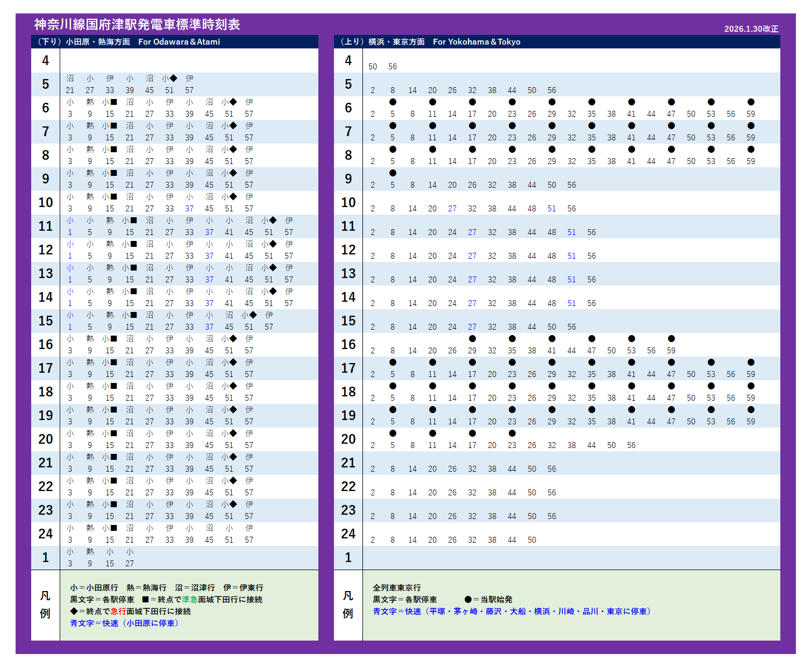812x668 pixels.
Task: Click the ● symbol in the Tokyo-bound legend
Action: pyautogui.click(x=468, y=599)
